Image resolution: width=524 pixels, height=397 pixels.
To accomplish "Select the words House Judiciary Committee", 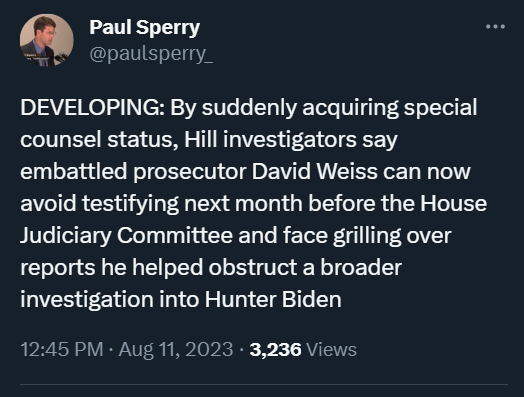I will click(253, 219).
